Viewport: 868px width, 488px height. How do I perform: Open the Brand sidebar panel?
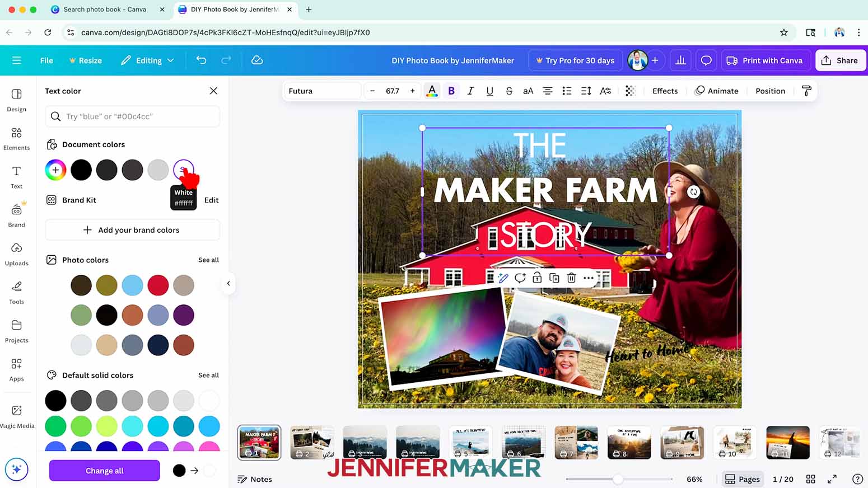click(x=17, y=215)
